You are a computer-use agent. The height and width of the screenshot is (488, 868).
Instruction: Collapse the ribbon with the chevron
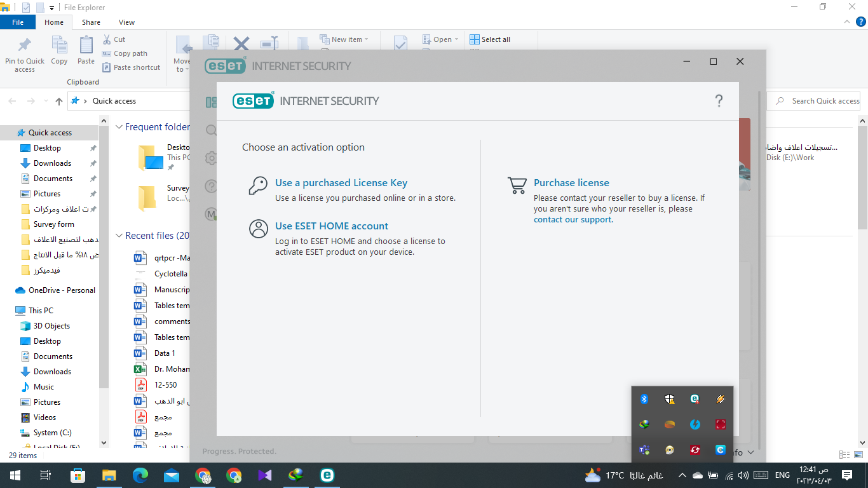point(846,22)
